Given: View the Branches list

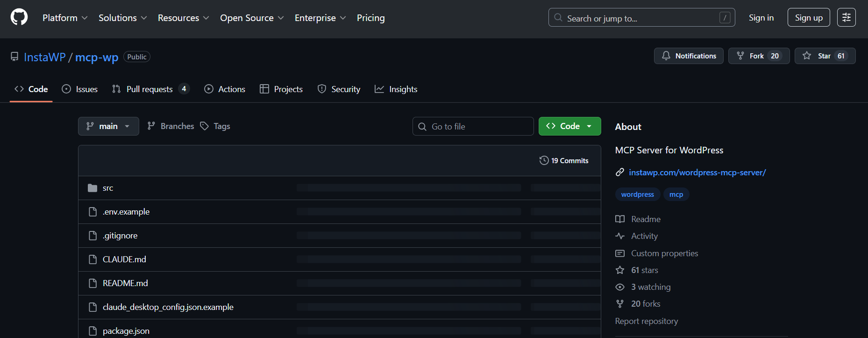Looking at the screenshot, I should click(171, 126).
